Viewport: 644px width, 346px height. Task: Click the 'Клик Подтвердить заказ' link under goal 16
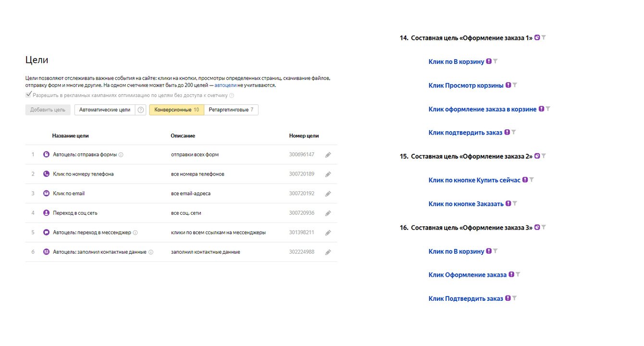coord(466,299)
